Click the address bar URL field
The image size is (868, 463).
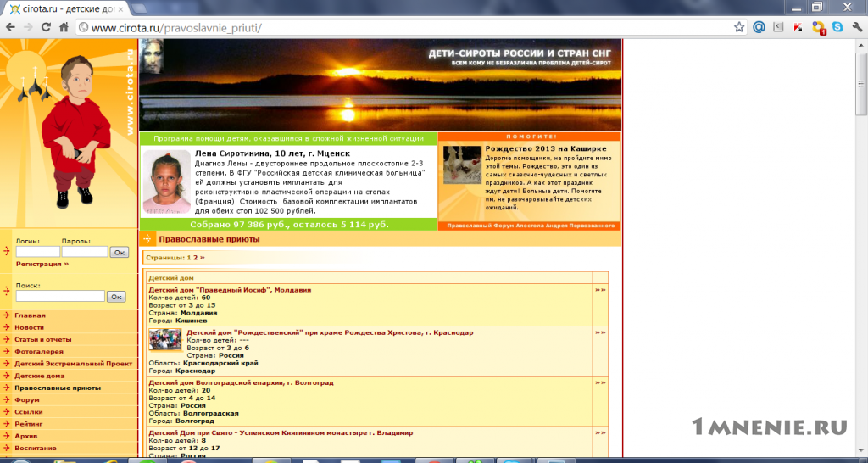pos(409,27)
